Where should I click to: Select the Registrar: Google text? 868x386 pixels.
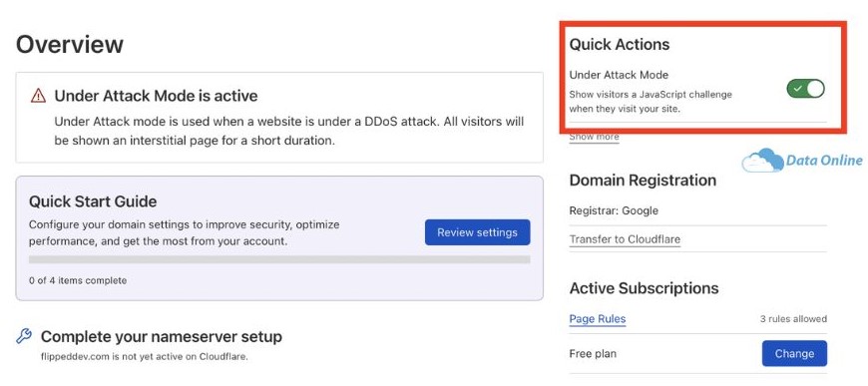click(614, 211)
